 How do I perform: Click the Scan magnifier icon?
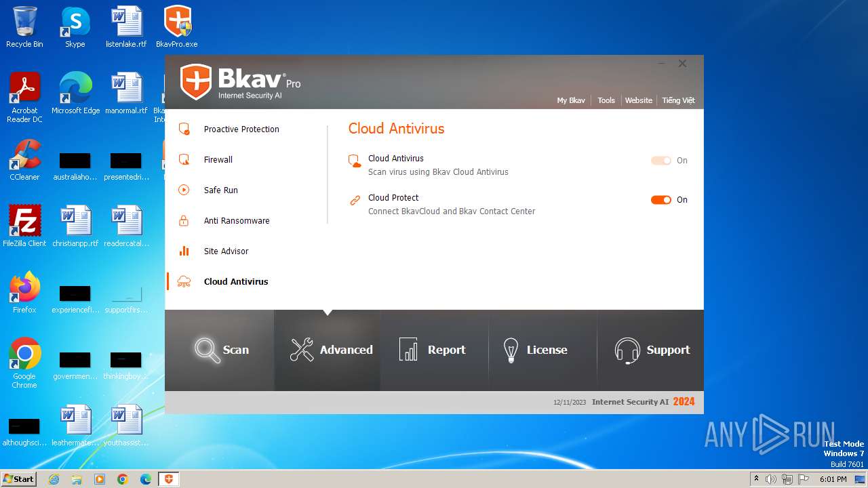[x=206, y=350]
